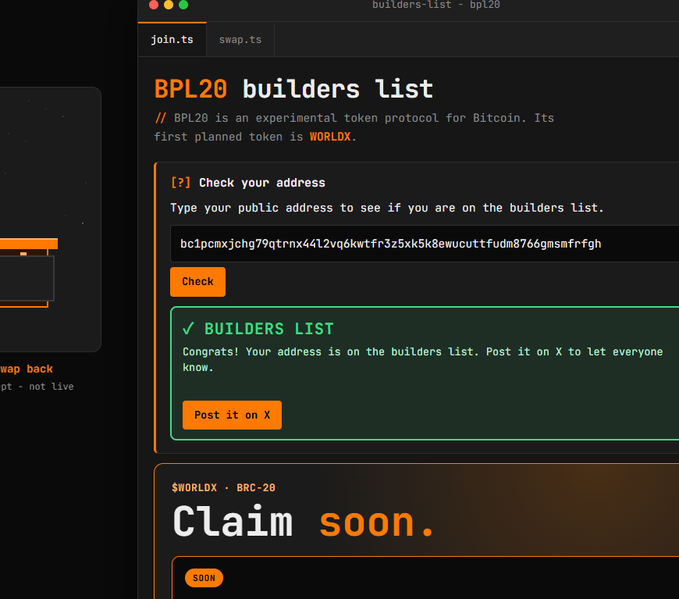Click the orange Check button
This screenshot has height=599, width=679.
coord(198,282)
